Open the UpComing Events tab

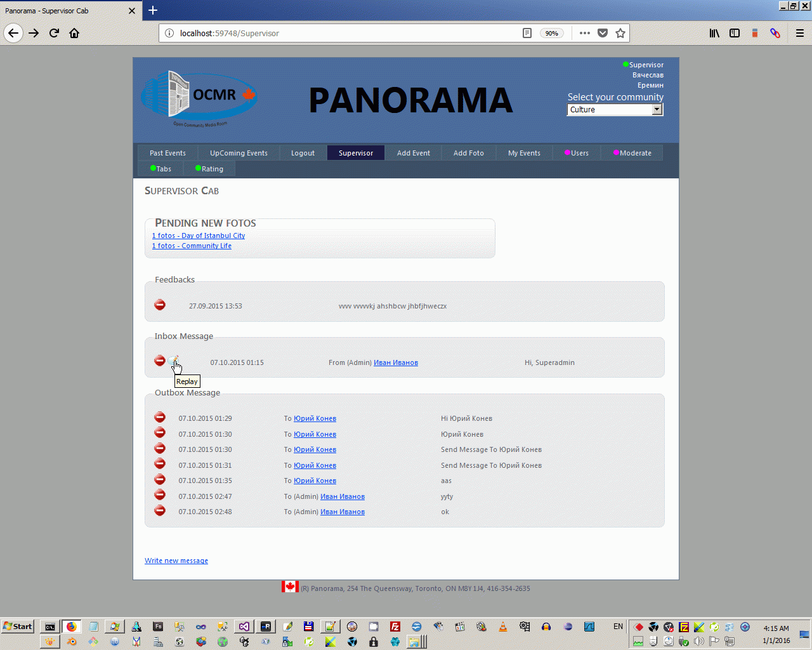(x=239, y=153)
